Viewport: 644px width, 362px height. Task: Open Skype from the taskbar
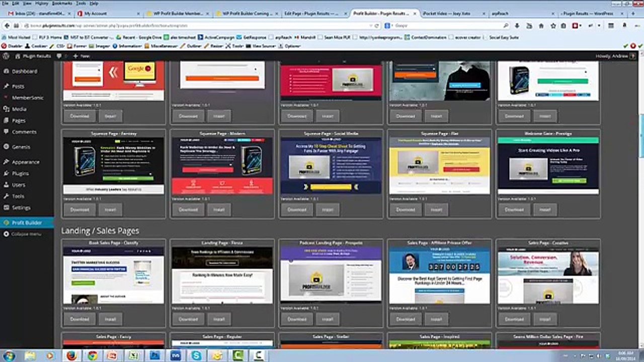196,355
